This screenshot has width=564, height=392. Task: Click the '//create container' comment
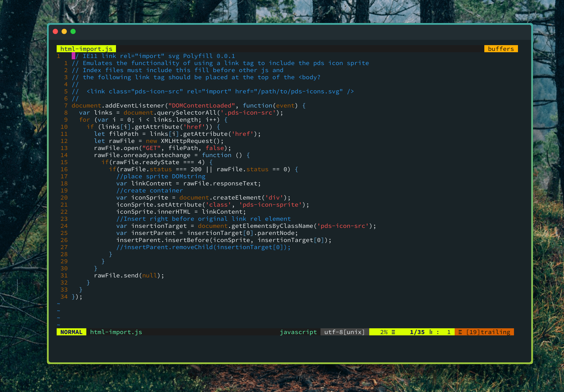(149, 190)
